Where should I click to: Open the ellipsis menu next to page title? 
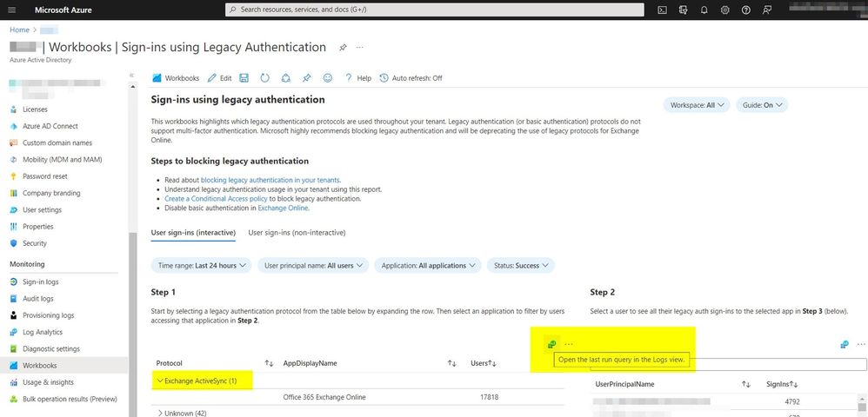tap(360, 48)
